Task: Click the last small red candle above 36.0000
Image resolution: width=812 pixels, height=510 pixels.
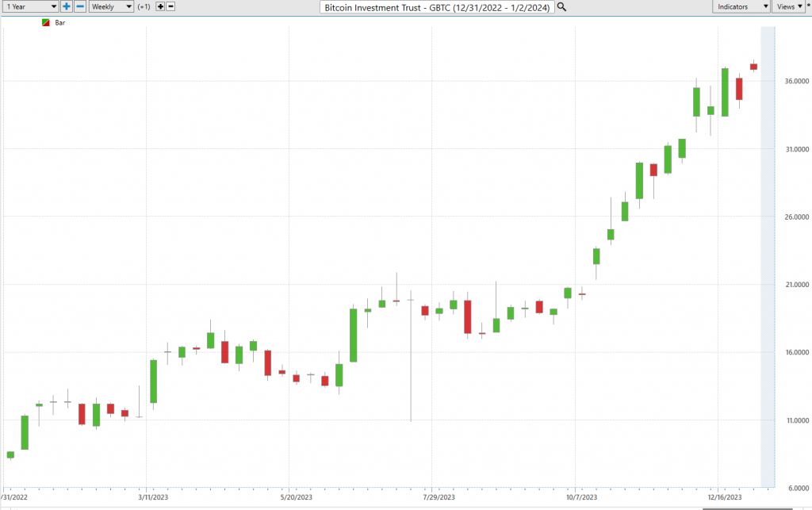Action: [x=753, y=67]
